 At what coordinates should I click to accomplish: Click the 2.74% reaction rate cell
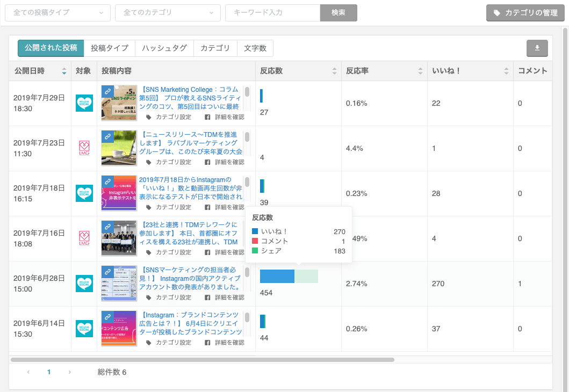[x=384, y=284]
